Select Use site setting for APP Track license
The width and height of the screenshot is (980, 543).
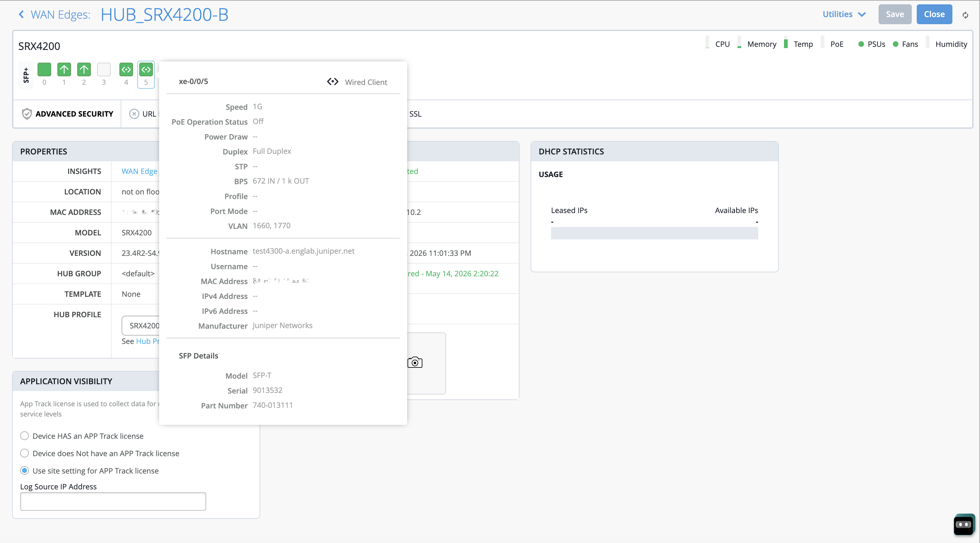click(24, 471)
